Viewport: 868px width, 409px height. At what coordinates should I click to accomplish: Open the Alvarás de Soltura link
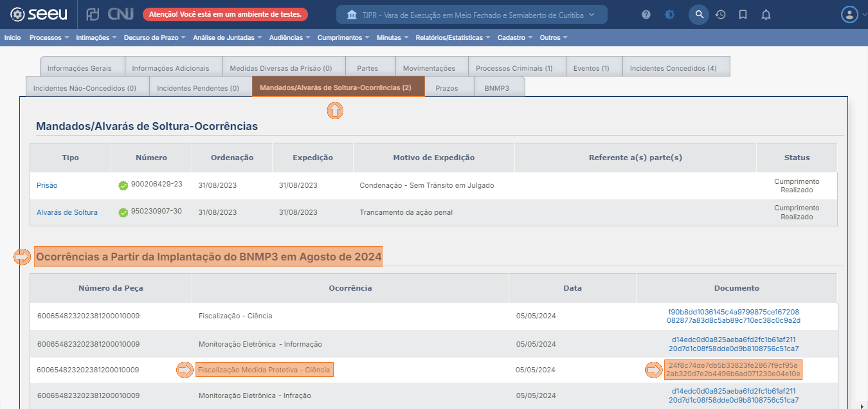coord(67,212)
